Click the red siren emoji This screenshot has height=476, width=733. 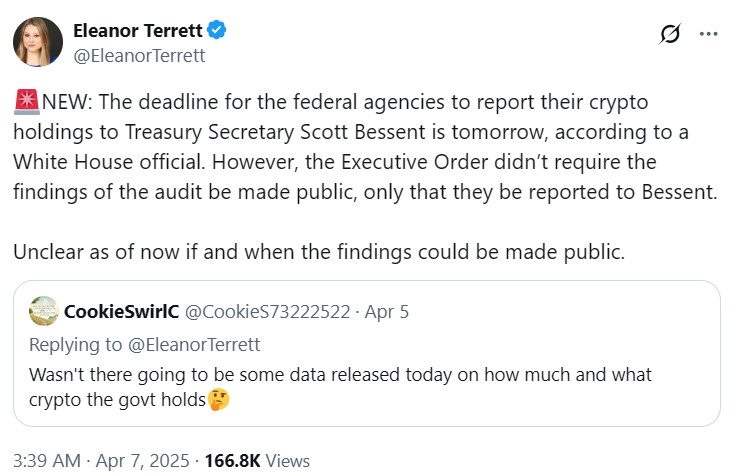[x=27, y=104]
